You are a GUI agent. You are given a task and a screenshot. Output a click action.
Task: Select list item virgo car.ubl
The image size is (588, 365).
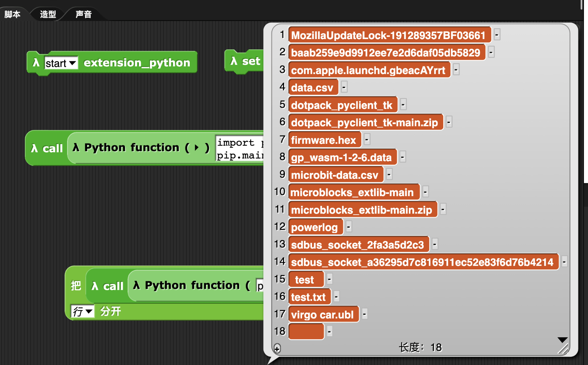323,314
